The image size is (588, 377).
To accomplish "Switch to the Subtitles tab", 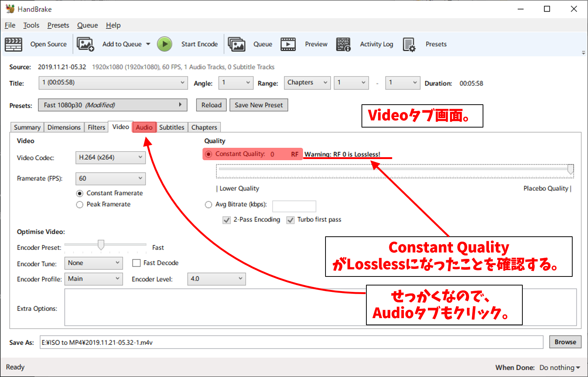I will (172, 127).
